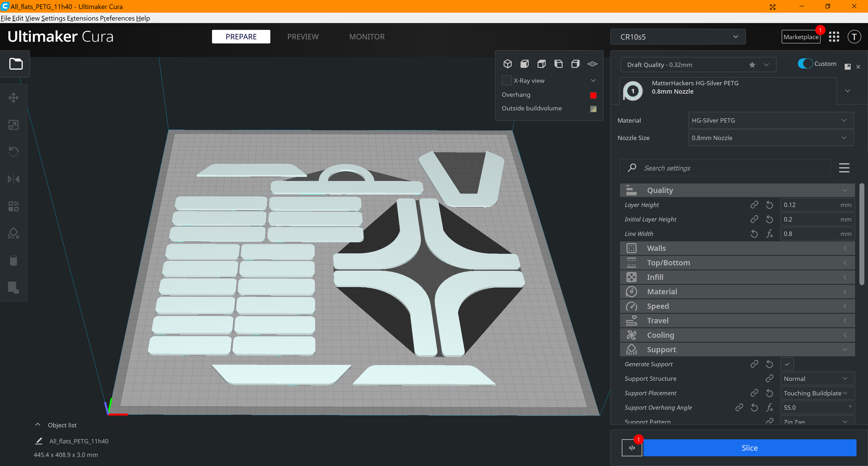Open Draft Quality profile dropdown
This screenshot has width=868, height=466.
click(x=698, y=65)
